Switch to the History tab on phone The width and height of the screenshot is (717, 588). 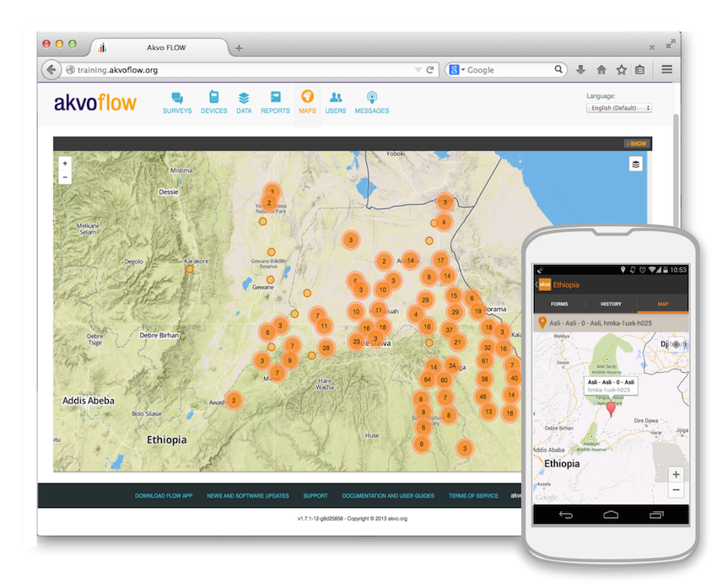(611, 304)
